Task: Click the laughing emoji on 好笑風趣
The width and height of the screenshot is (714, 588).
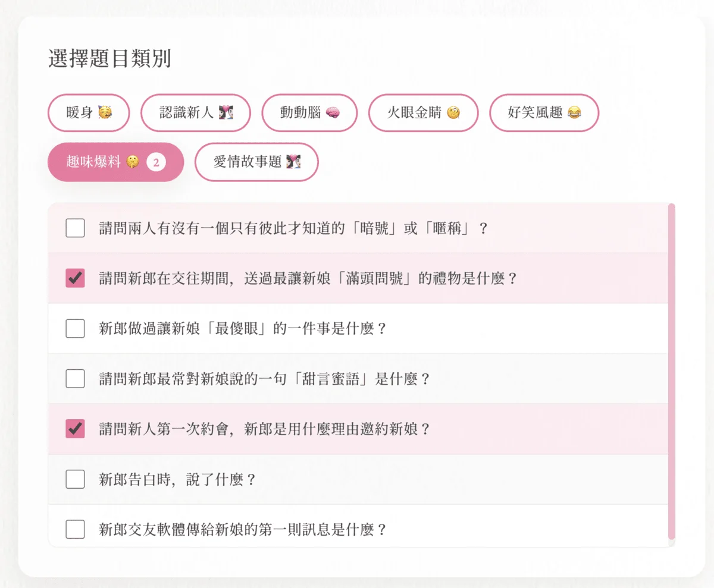Action: point(573,112)
